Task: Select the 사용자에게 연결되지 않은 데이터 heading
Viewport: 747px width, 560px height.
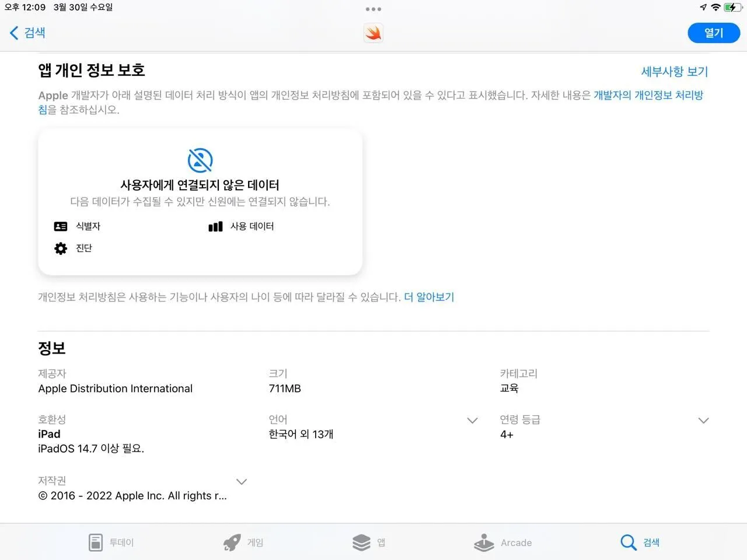Action: pyautogui.click(x=200, y=185)
